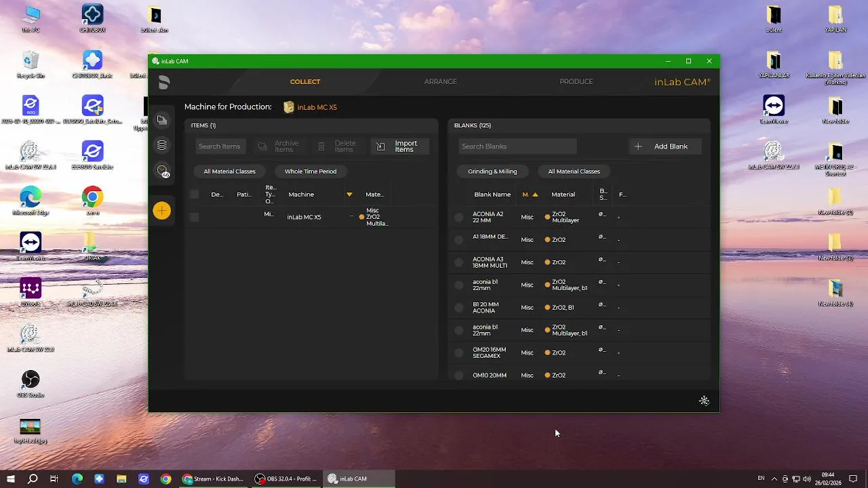Select the ACONIA A2 22 MM blank radio
This screenshot has height=488, width=868.
pos(459,217)
